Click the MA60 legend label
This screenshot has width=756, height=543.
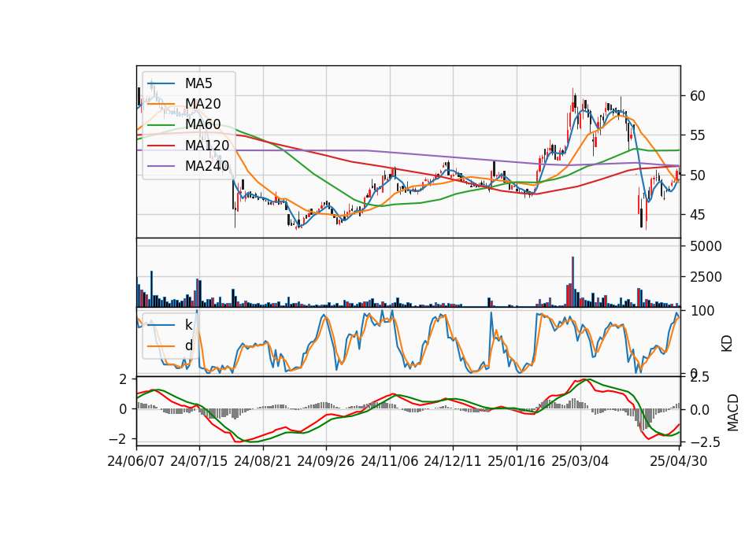pos(202,125)
